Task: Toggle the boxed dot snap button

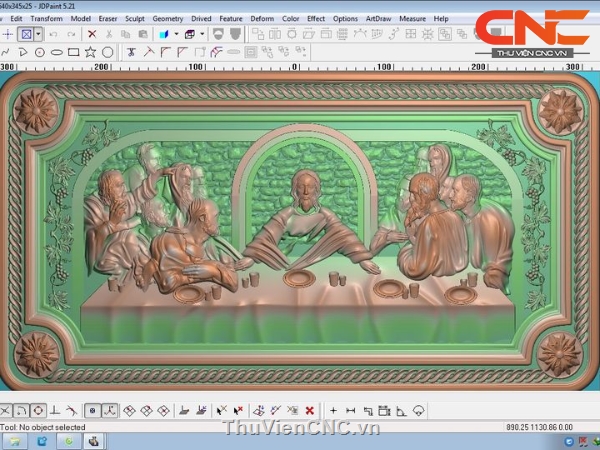Action: (92, 411)
